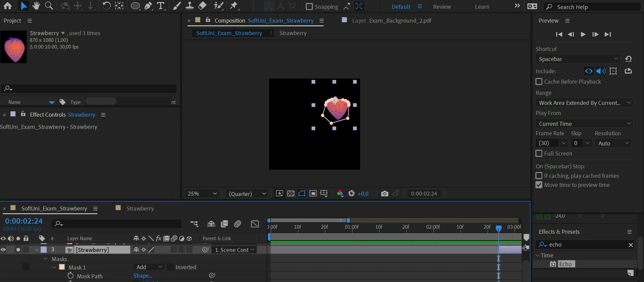The image size is (644, 282).
Task: Open the Composition Mini-Flowchart icon
Action: pyautogui.click(x=194, y=224)
